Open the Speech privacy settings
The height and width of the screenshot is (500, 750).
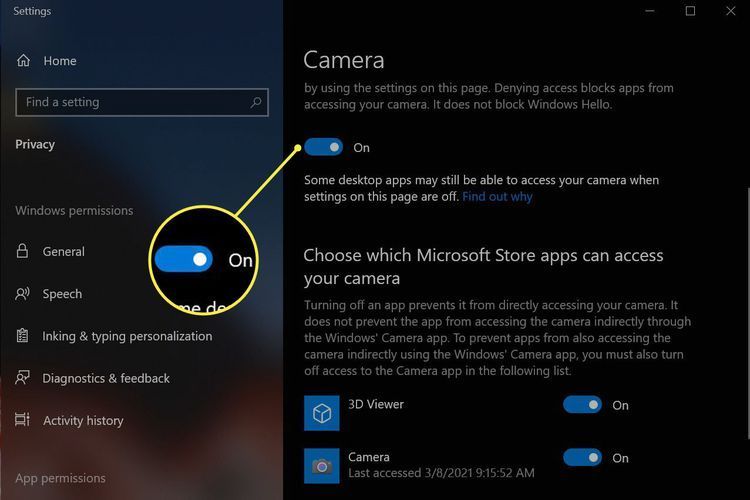[62, 294]
